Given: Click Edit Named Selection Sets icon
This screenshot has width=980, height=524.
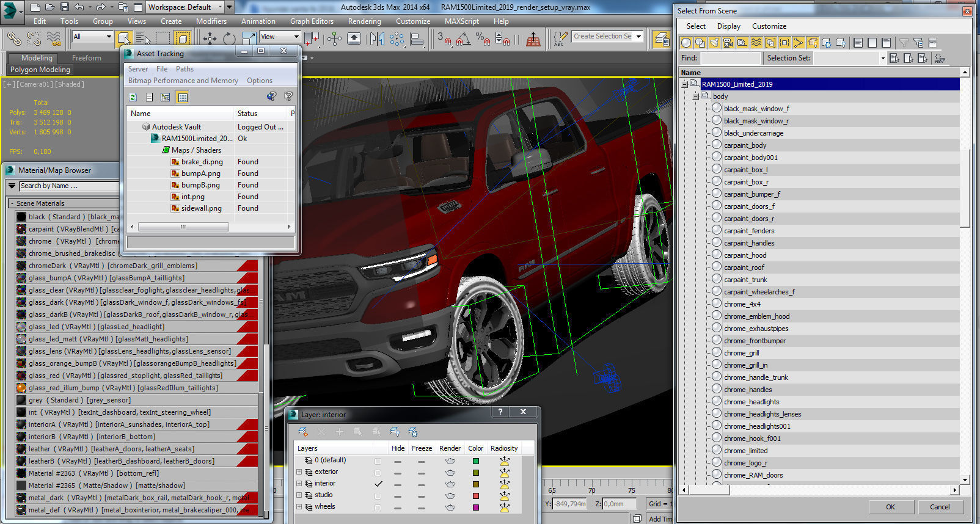Looking at the screenshot, I should pos(560,38).
